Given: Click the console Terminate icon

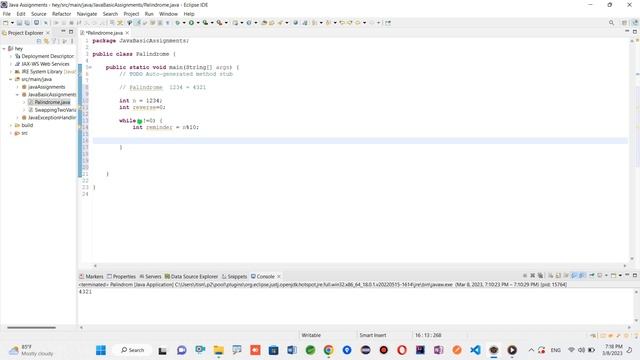Looking at the screenshot, I should click(525, 276).
